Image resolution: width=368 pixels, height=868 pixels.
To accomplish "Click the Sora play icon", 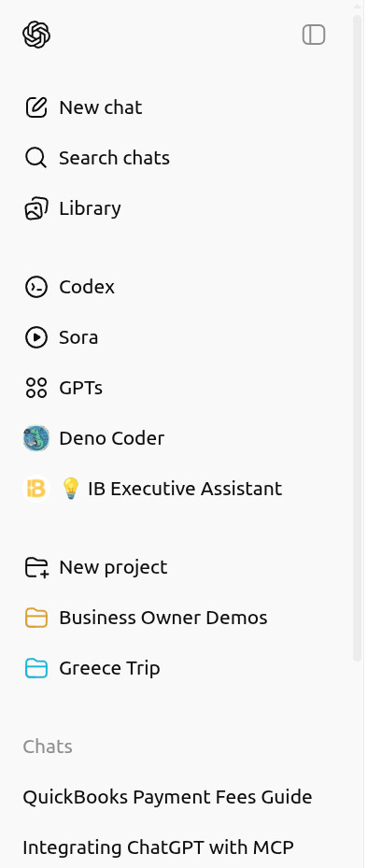I will pyautogui.click(x=36, y=337).
